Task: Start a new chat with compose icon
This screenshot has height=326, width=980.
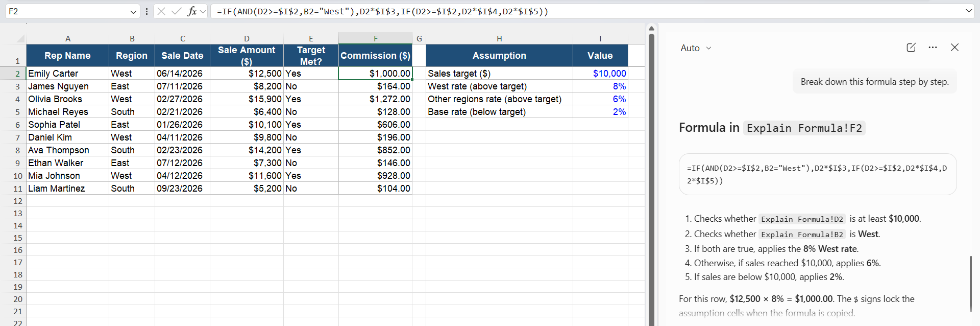Action: tap(911, 48)
